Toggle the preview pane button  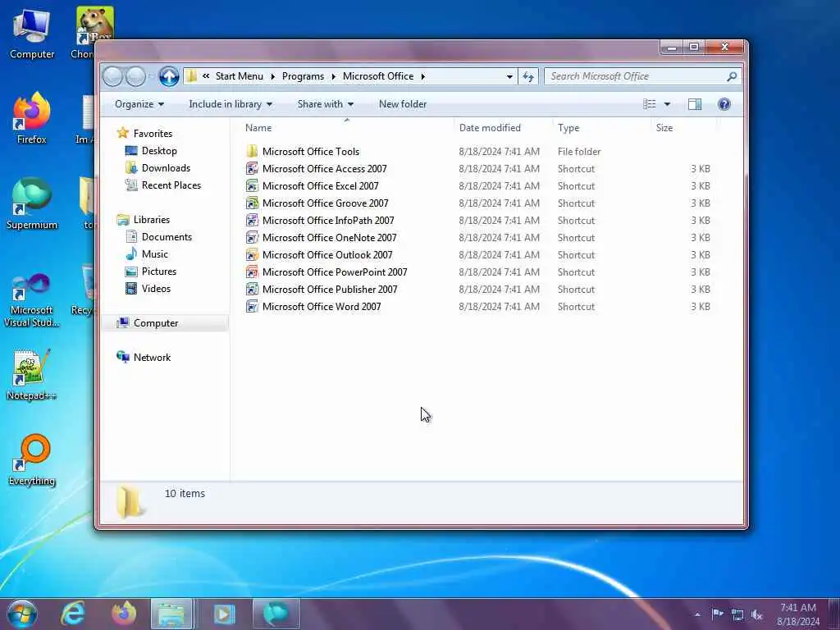tap(695, 104)
